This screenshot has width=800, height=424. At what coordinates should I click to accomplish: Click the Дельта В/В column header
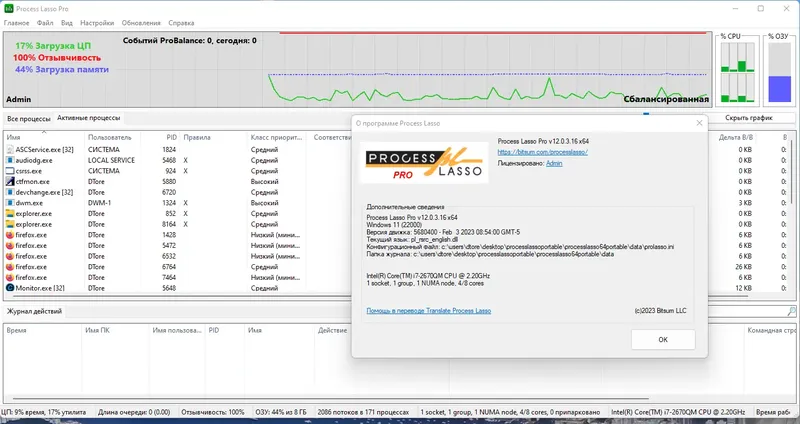[x=735, y=137]
